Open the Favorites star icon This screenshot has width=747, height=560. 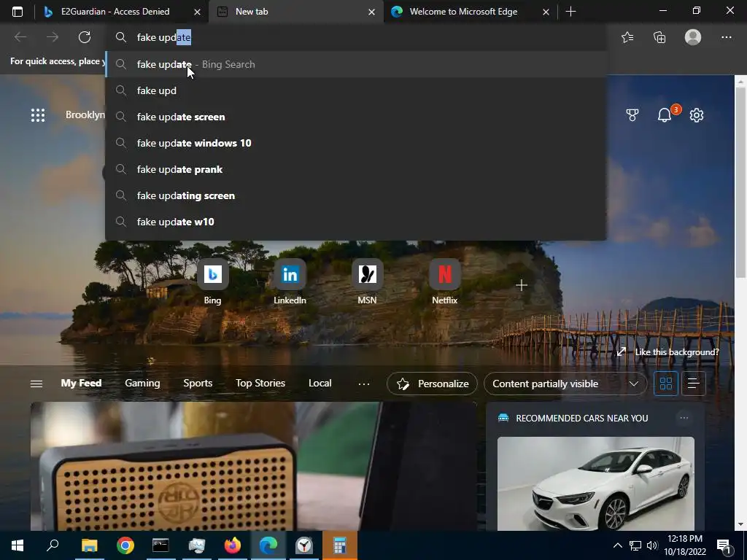pyautogui.click(x=627, y=37)
